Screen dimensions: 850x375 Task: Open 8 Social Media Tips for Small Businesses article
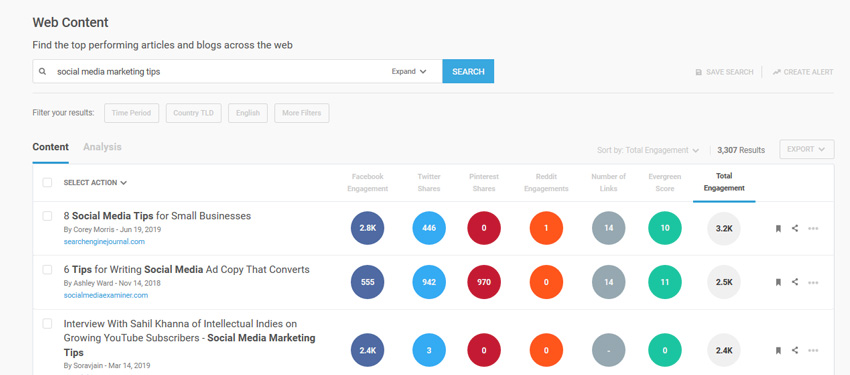coord(157,216)
